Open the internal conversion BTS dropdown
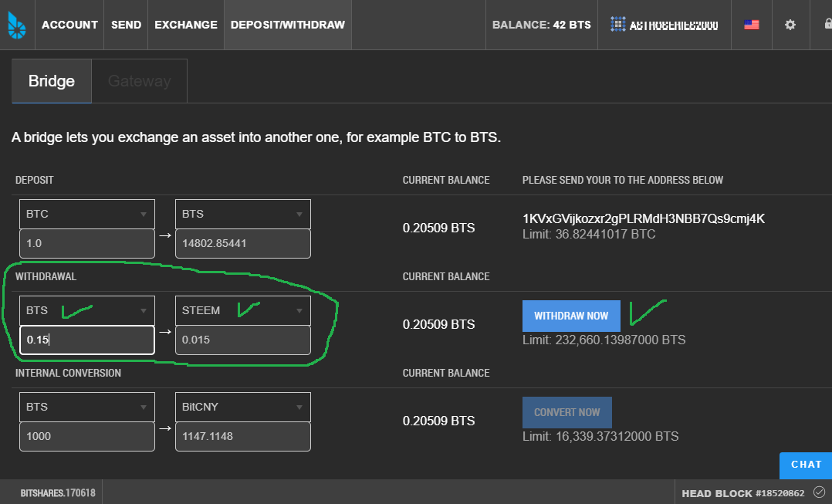 coord(87,407)
